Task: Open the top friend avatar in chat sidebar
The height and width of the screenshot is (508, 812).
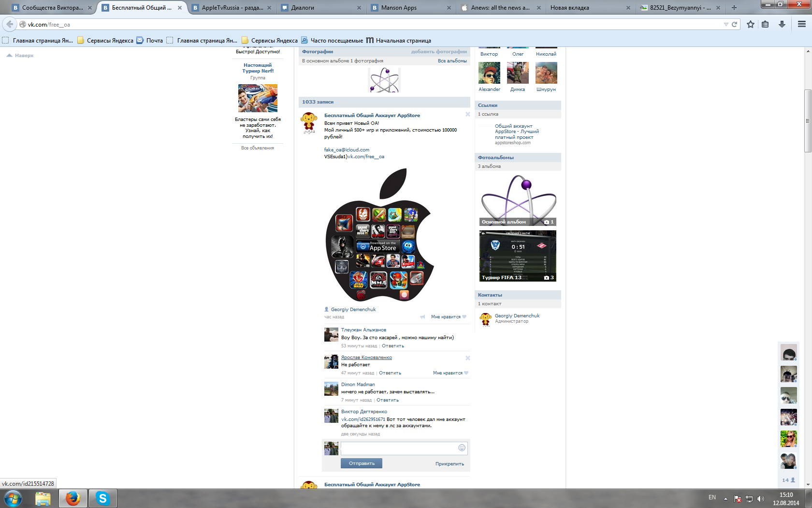Action: [788, 353]
